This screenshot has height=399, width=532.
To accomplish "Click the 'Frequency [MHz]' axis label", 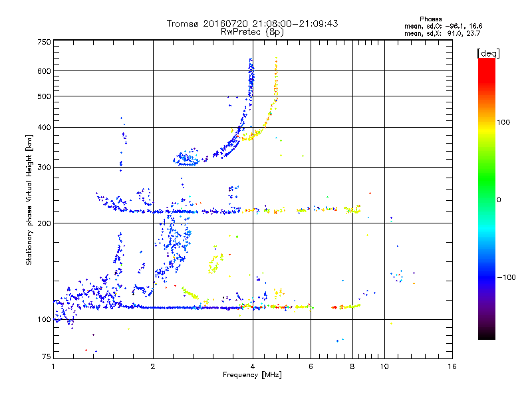I will pyautogui.click(x=252, y=375).
